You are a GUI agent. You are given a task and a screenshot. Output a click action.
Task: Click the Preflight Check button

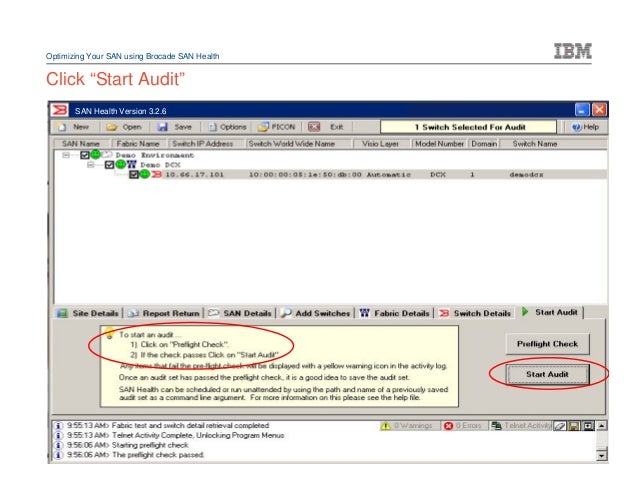point(547,344)
